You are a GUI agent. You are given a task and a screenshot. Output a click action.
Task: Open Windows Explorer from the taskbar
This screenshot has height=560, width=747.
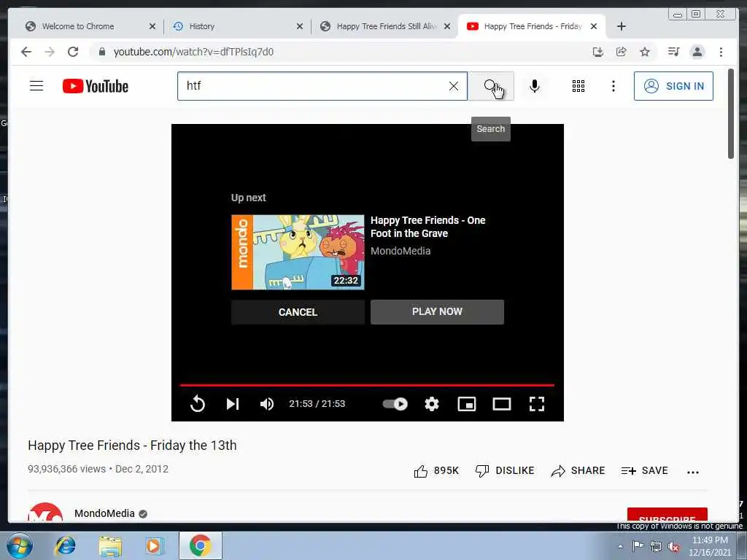click(110, 545)
